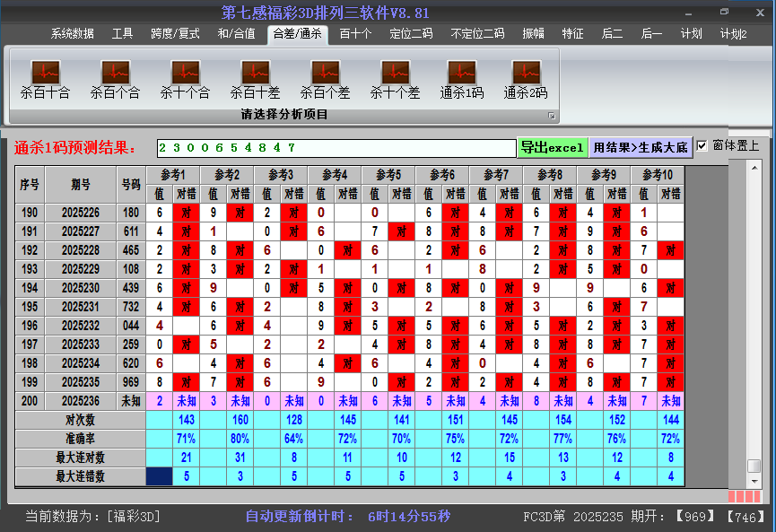This screenshot has height=532, width=776.
Task: Toggle the 窗体置上 checkbox
Action: tap(702, 145)
